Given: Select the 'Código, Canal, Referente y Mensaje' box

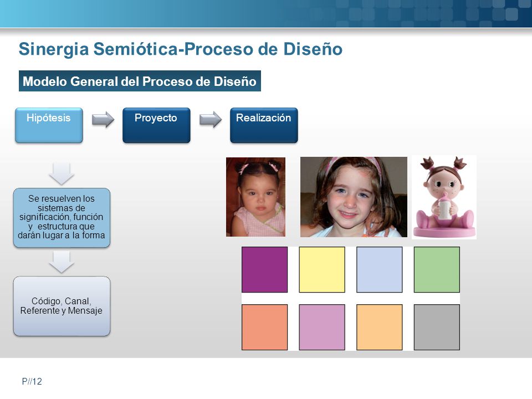Looking at the screenshot, I should coord(62,306).
